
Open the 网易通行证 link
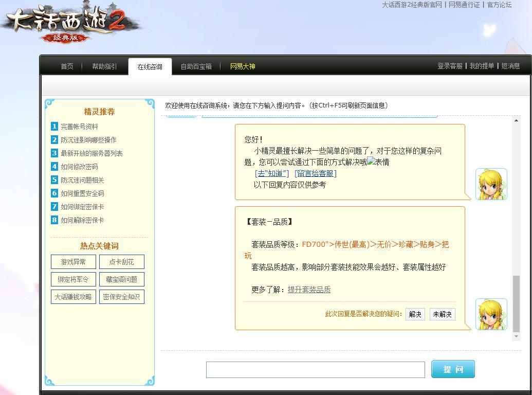coord(464,5)
